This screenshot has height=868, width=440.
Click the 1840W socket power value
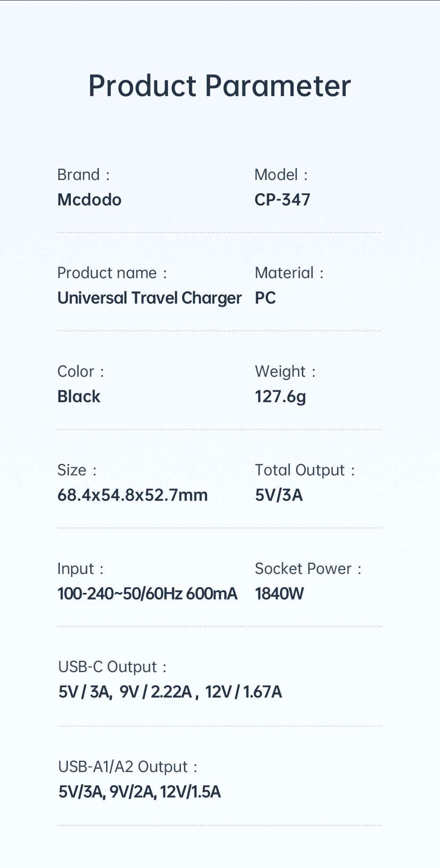click(279, 594)
